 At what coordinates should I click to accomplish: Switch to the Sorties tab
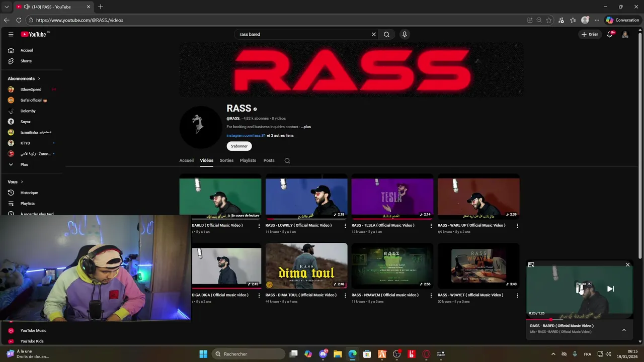coord(226,160)
